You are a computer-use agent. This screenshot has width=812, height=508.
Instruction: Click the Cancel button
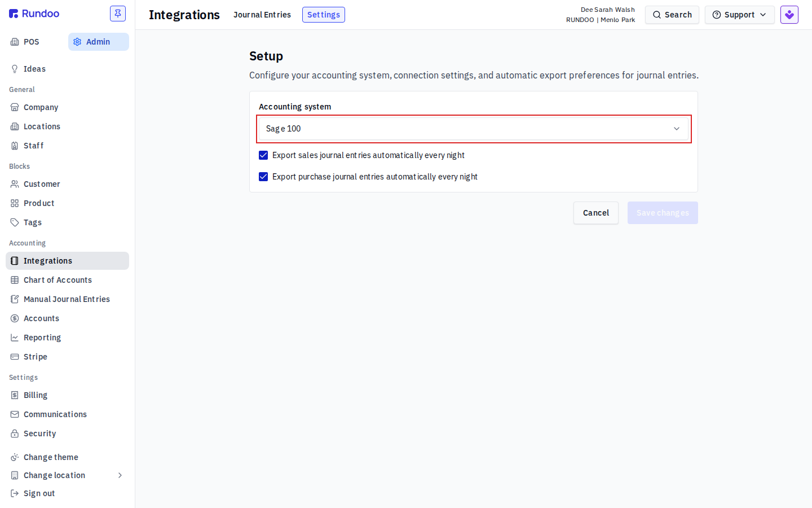click(x=596, y=213)
